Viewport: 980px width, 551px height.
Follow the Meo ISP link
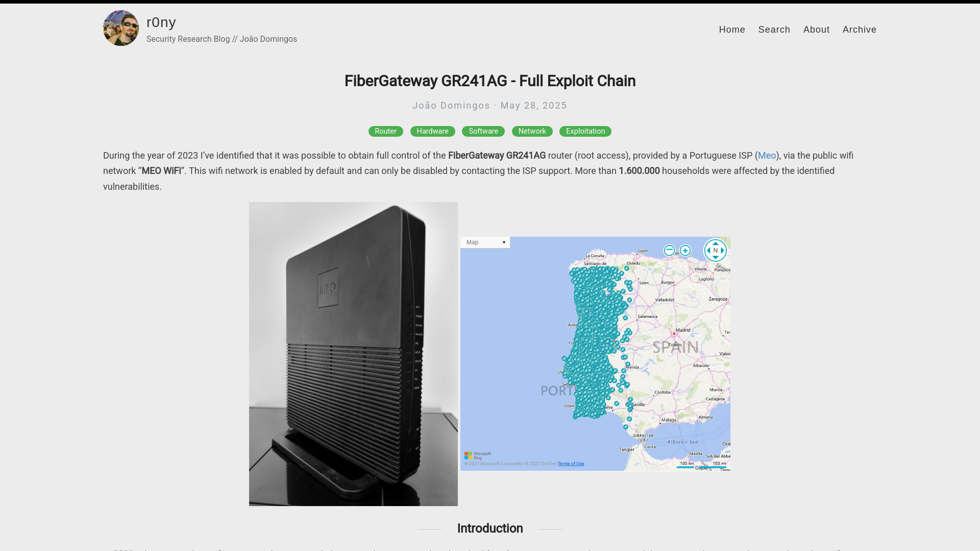click(767, 156)
